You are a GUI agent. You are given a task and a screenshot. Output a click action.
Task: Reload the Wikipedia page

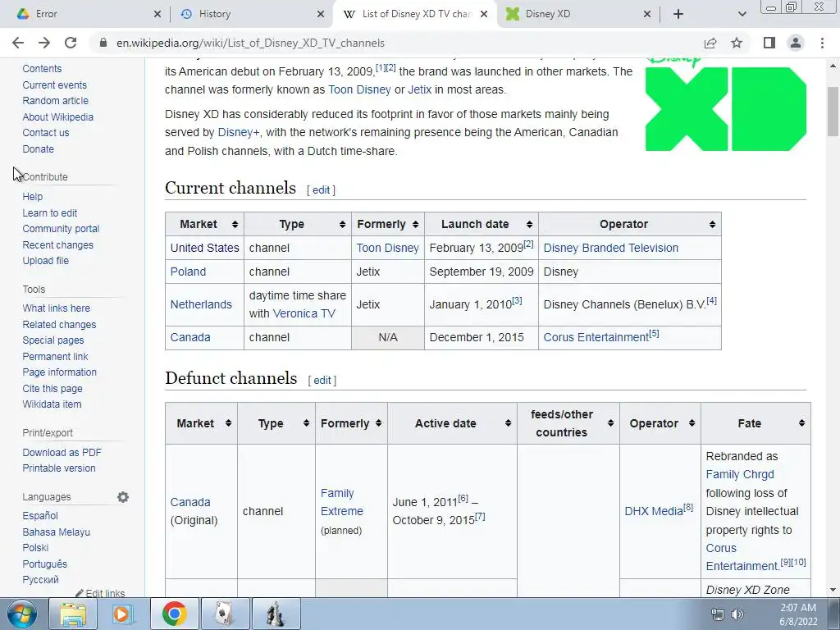(x=71, y=43)
